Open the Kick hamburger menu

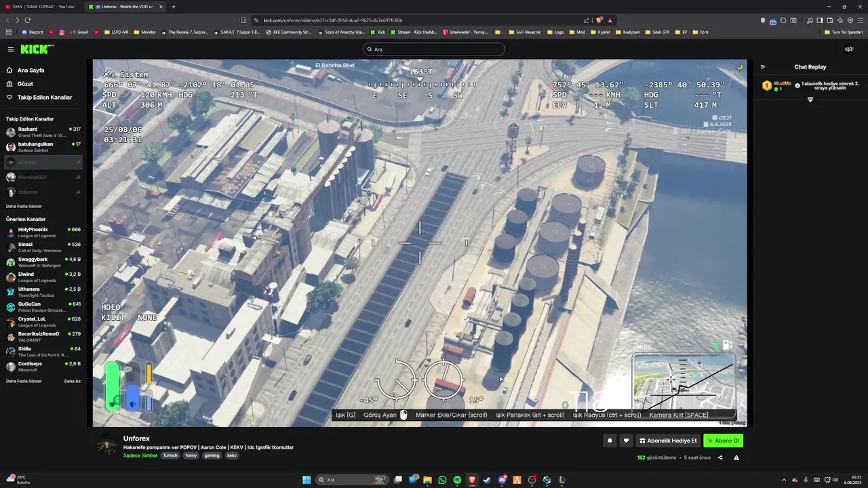pyautogui.click(x=11, y=49)
